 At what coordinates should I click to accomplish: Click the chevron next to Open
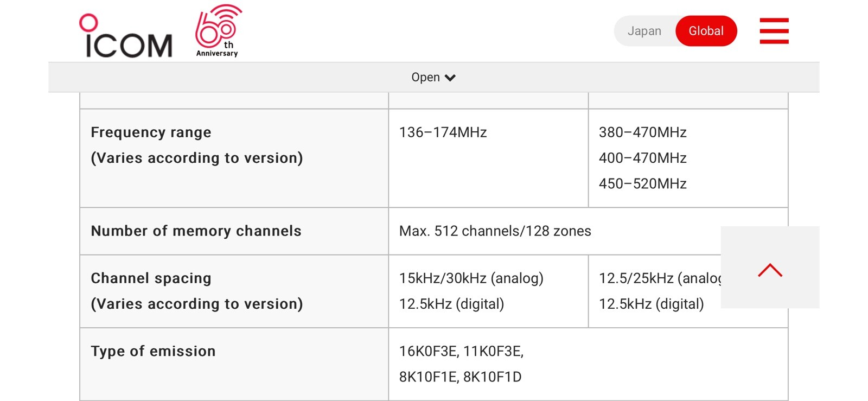[x=450, y=78]
